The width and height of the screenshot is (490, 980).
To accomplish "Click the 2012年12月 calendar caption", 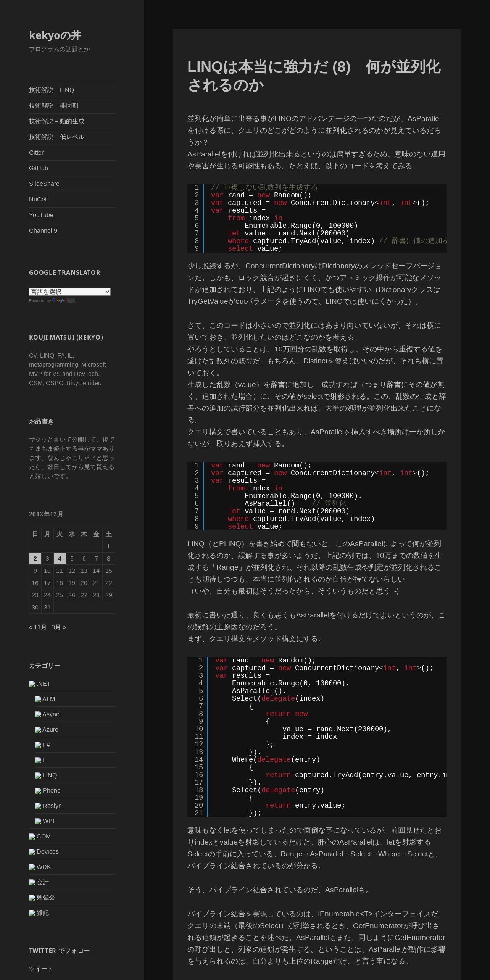I will tap(46, 514).
